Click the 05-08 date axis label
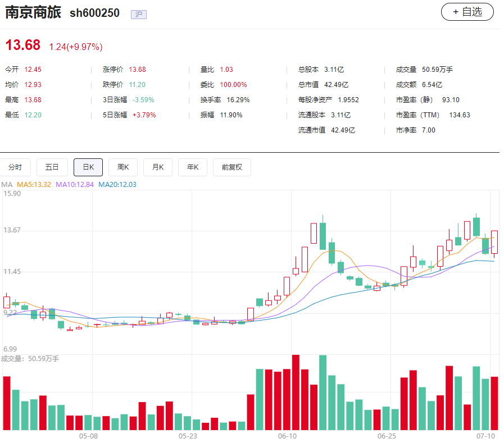 click(x=88, y=436)
